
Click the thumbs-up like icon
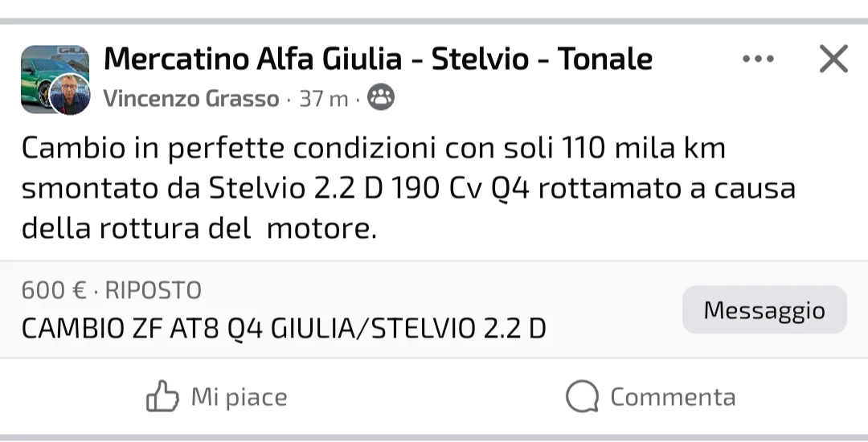pyautogui.click(x=161, y=397)
